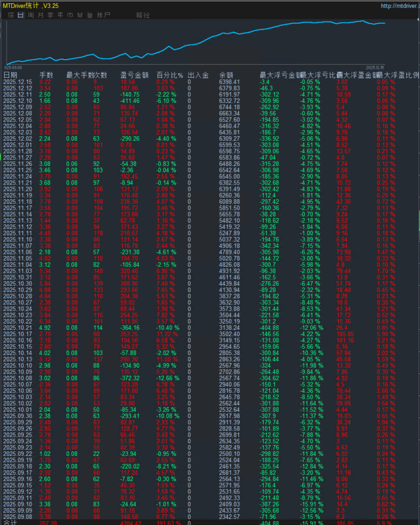Screen dimensions: 420x525
Task: Click the 最大手数 column header
Action: point(80,75)
